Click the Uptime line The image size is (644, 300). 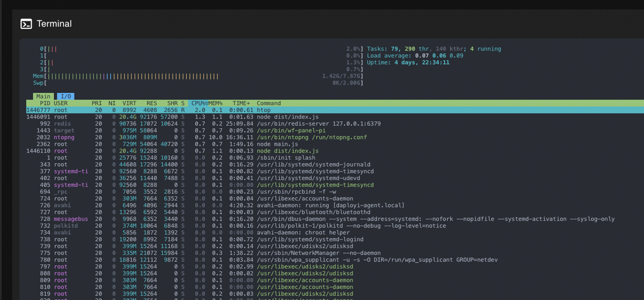tap(408, 62)
